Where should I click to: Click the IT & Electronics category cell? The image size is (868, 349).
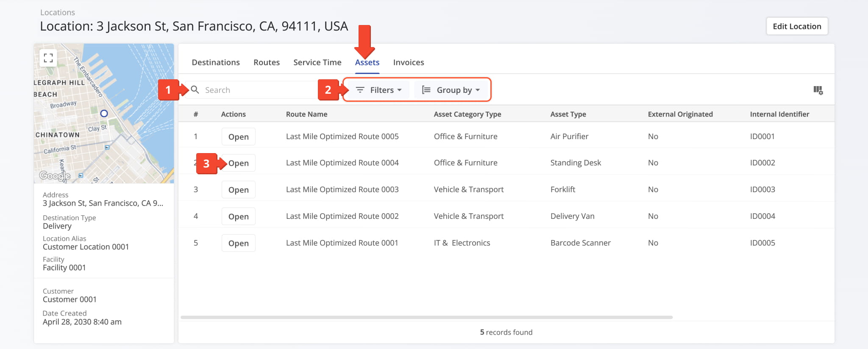462,243
